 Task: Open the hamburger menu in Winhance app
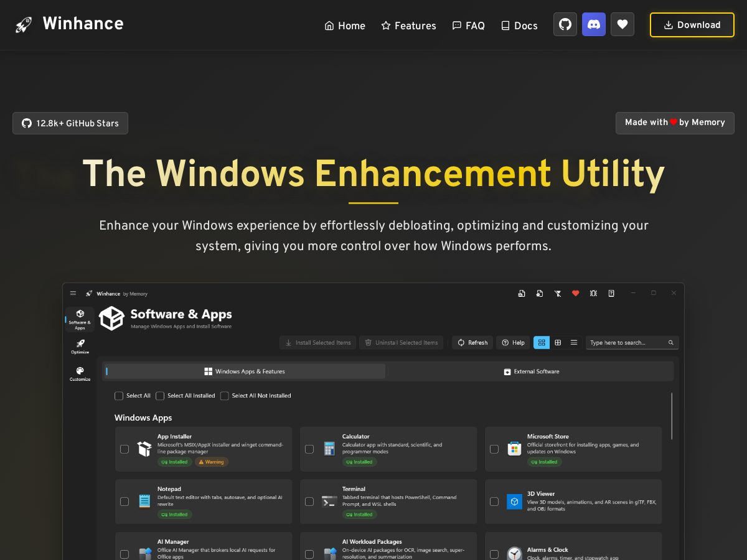[x=73, y=293]
